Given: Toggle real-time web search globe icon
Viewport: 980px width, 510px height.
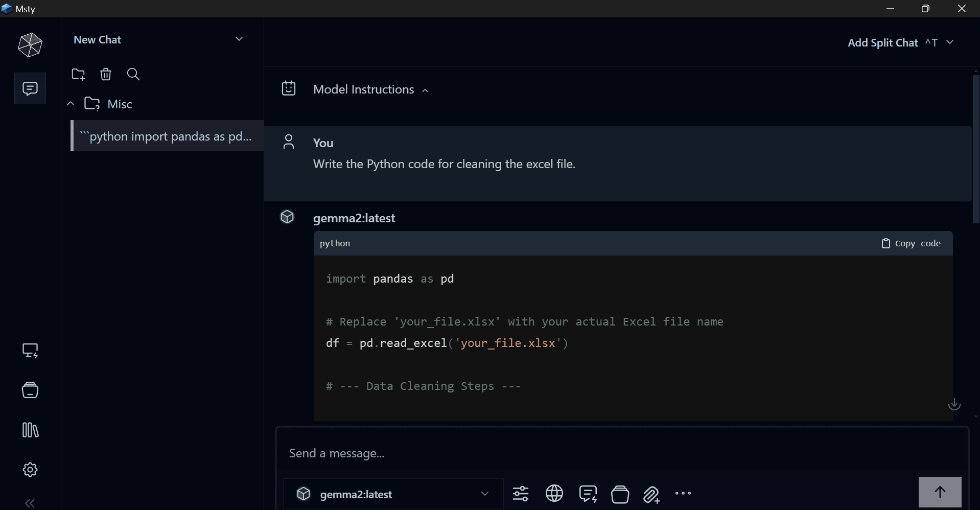Looking at the screenshot, I should click(554, 494).
